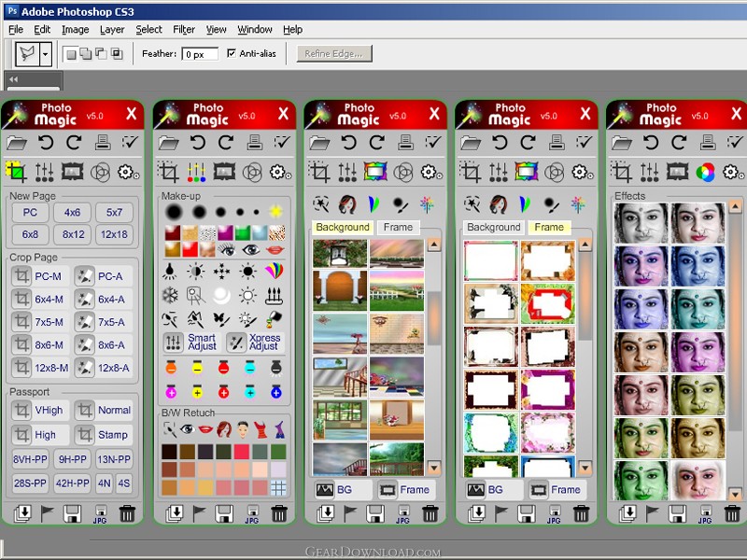747x560 pixels.
Task: Open the Layer menu
Action: [112, 30]
